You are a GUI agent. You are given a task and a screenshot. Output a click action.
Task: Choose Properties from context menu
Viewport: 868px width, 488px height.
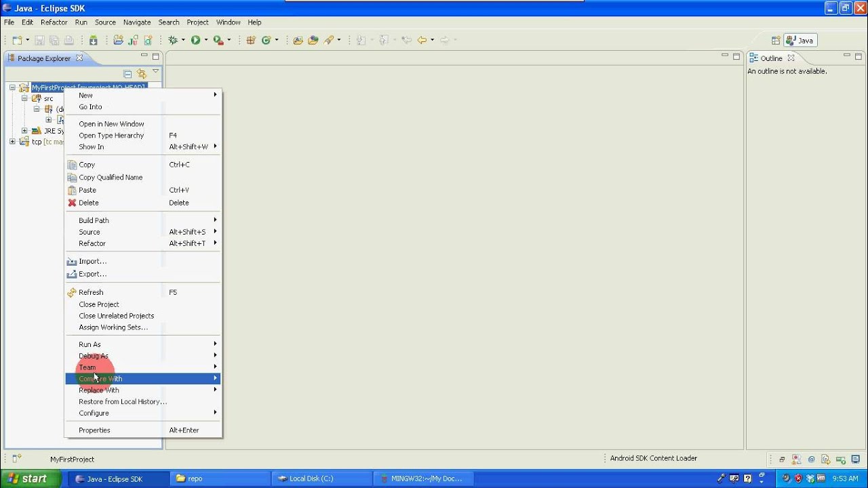[142, 430]
